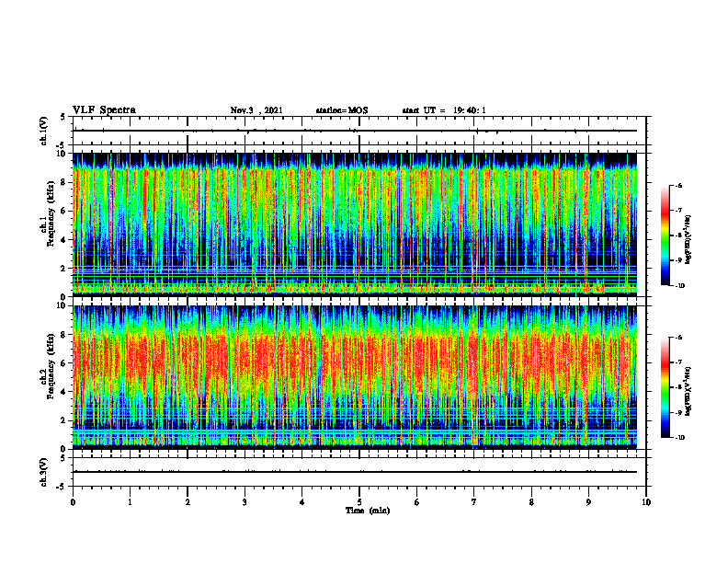Click the ch.2 spectrogram panel
Screen dimensions: 728x563
(355, 377)
